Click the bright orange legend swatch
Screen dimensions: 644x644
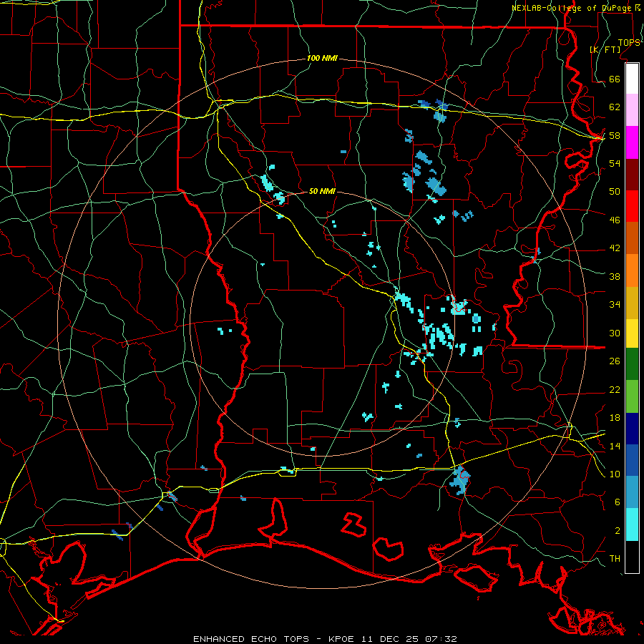click(x=632, y=270)
